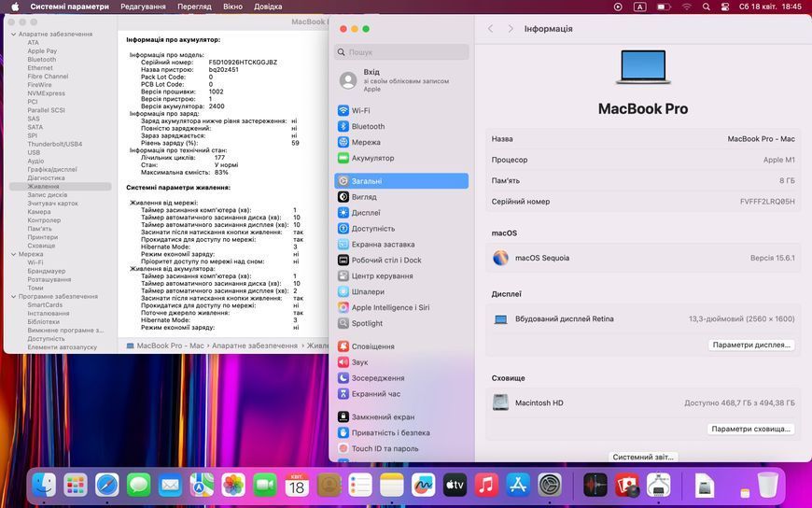Open Довідка menu
The image size is (812, 508).
(x=268, y=7)
